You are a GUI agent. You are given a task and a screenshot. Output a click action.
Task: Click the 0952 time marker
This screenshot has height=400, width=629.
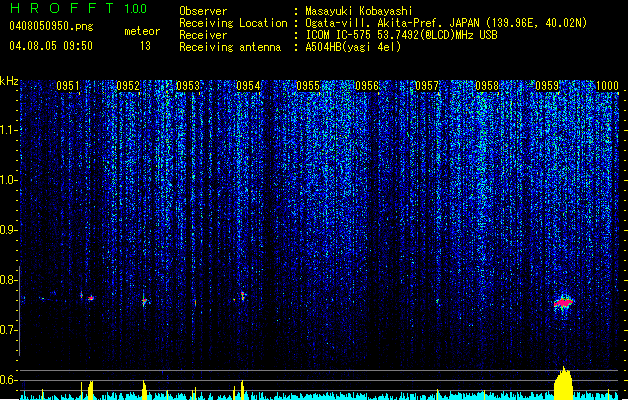(x=128, y=86)
